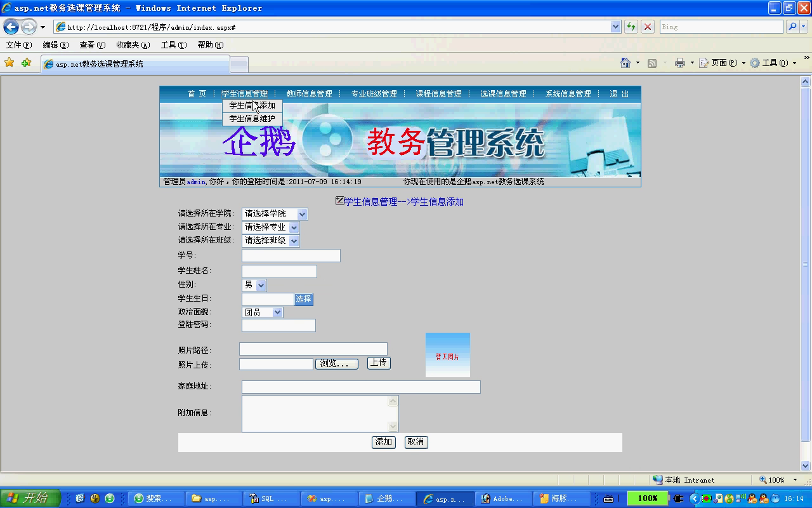Open 教师信息管理 in site navigation
This screenshot has height=508, width=812.
309,94
